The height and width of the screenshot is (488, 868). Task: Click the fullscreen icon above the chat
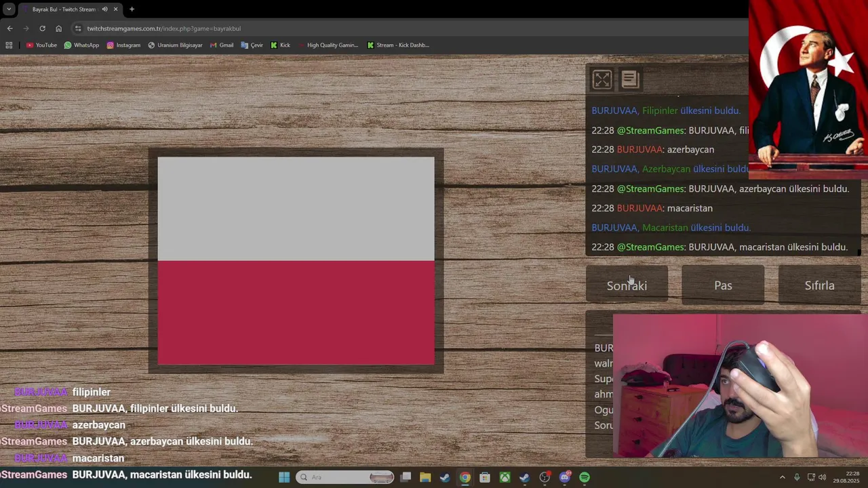(602, 80)
